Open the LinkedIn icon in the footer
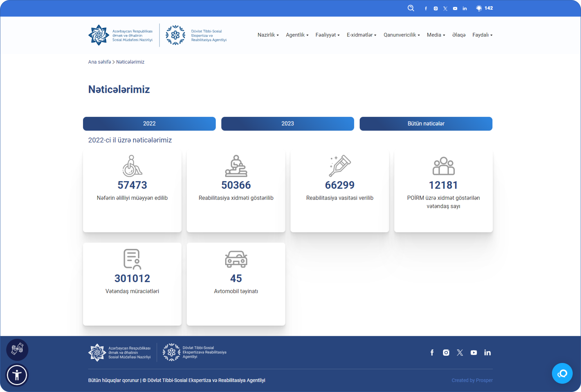Viewport: 581px width, 392px height. tap(487, 353)
